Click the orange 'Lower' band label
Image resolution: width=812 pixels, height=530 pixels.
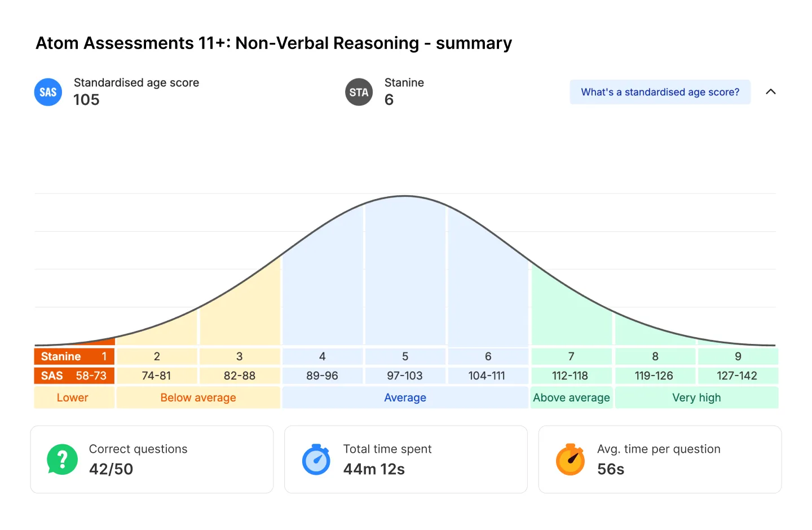click(73, 397)
